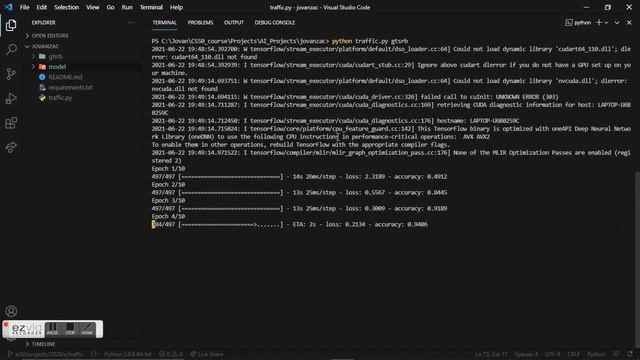Open the Search view in activity bar
The height and width of the screenshot is (360, 640).
pyautogui.click(x=11, y=49)
